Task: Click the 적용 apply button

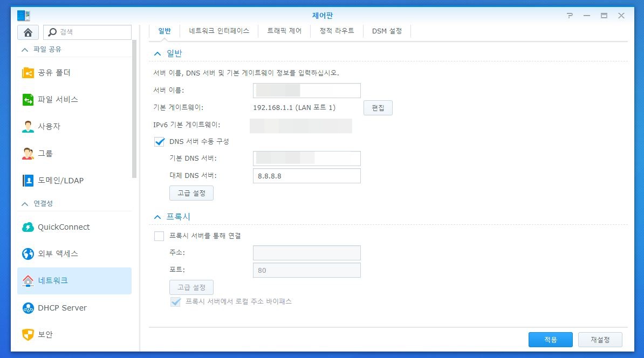Action: (550, 340)
